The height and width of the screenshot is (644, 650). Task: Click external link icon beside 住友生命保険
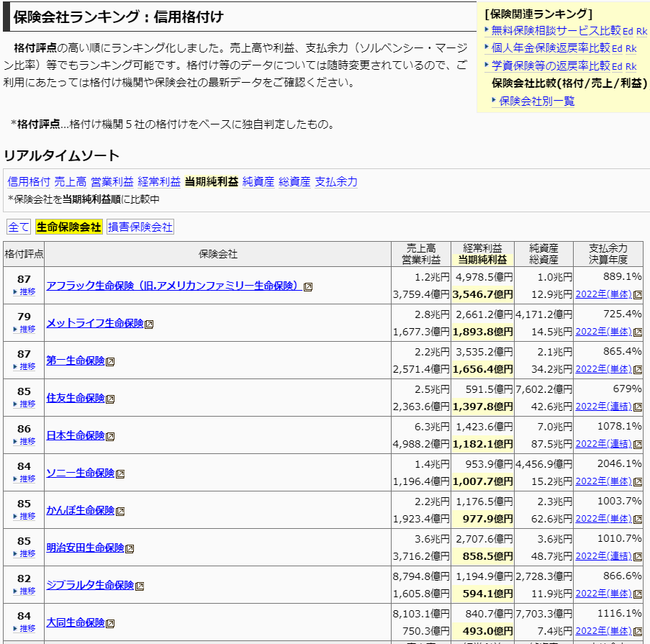tap(110, 399)
